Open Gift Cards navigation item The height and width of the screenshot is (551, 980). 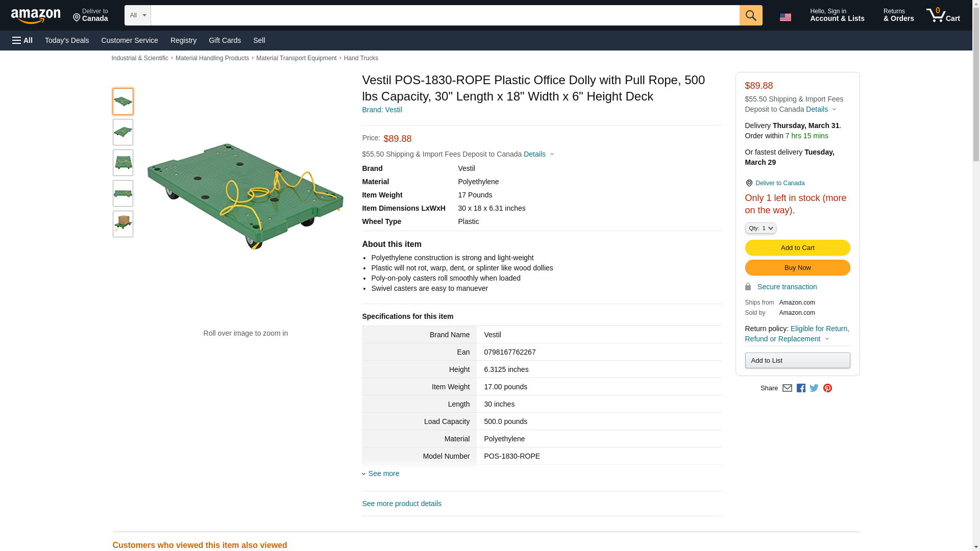[x=225, y=40]
